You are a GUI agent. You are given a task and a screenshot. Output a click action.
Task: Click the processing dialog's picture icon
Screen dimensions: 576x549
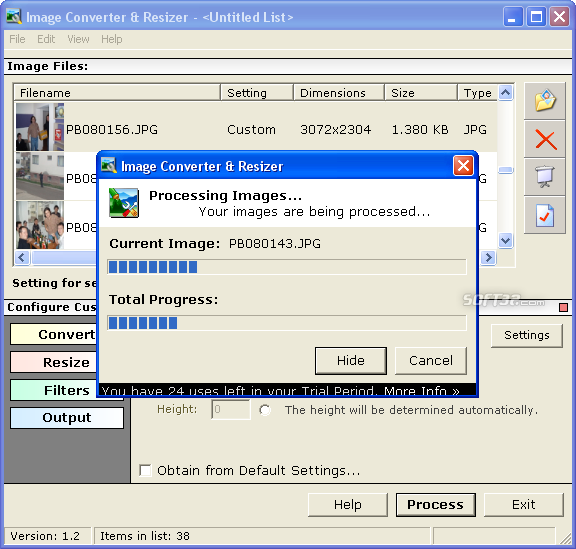click(x=124, y=203)
